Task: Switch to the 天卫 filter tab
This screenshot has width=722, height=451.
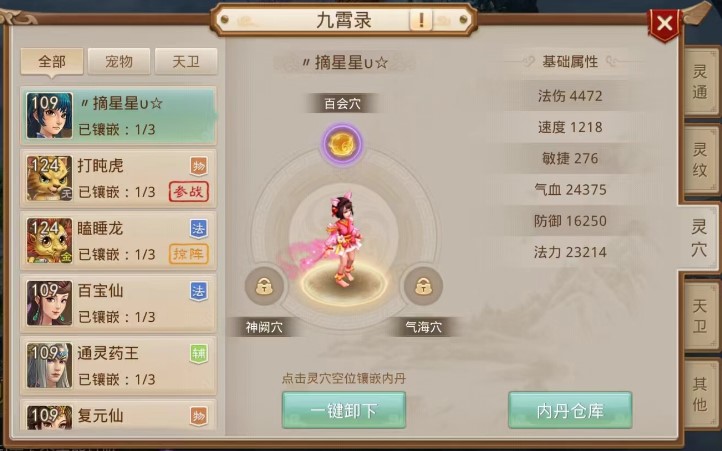Action: point(186,61)
